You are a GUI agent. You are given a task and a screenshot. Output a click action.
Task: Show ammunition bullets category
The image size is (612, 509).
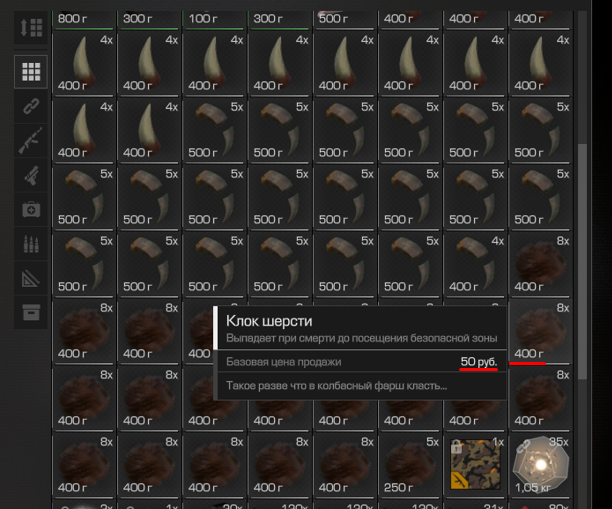[x=31, y=244]
